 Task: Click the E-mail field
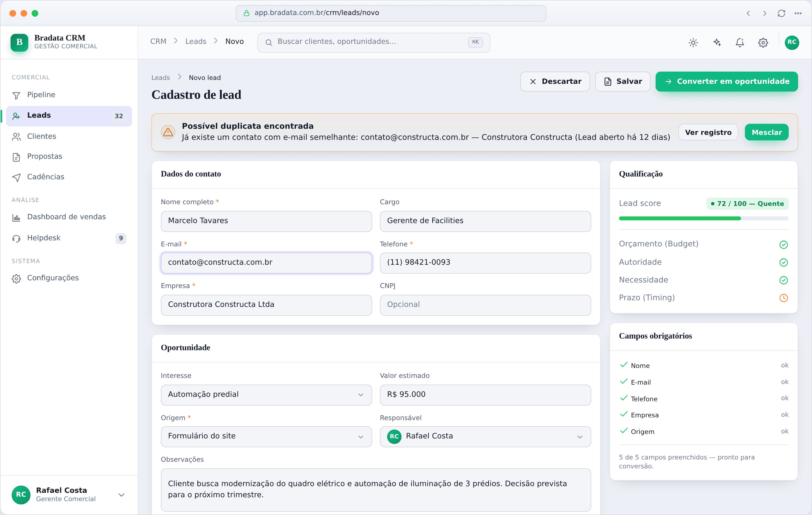click(x=266, y=263)
